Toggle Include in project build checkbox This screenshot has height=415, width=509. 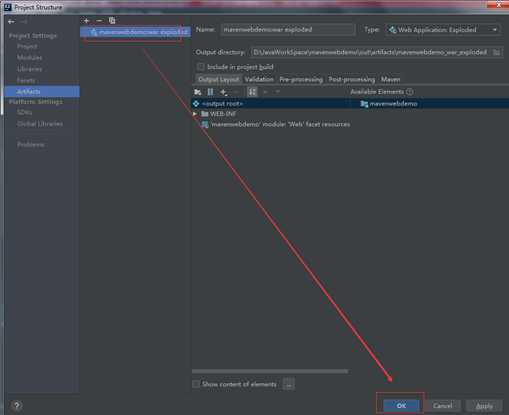[x=201, y=67]
